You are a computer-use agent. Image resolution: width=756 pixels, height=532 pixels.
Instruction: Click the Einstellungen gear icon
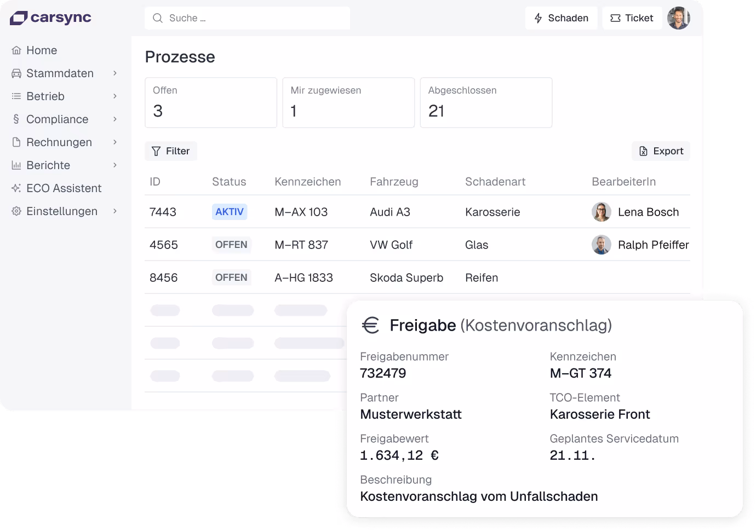[x=16, y=211]
